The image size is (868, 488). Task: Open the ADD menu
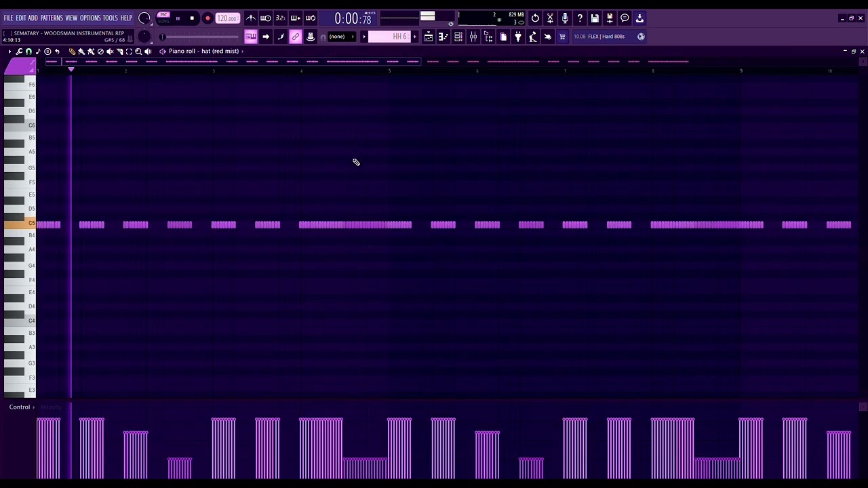pyautogui.click(x=33, y=18)
